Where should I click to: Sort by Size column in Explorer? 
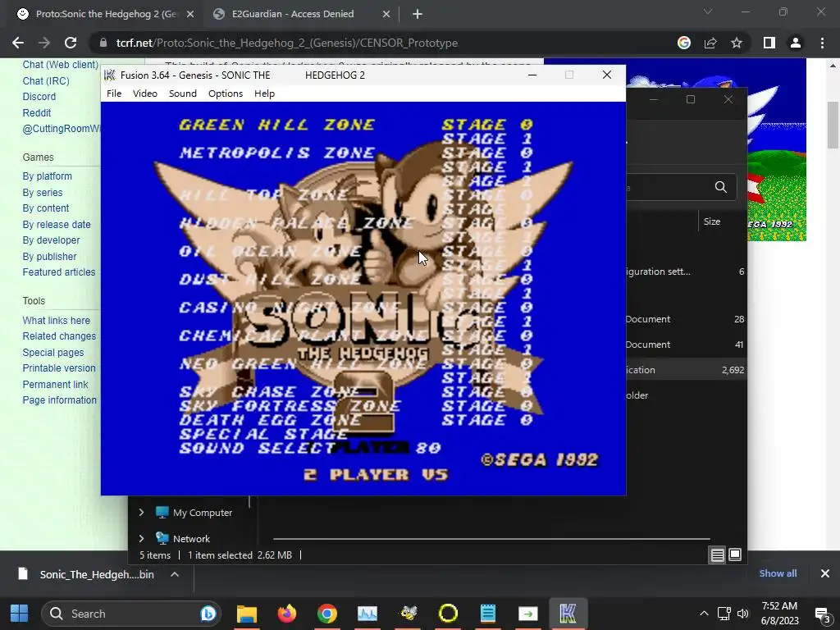tap(712, 221)
